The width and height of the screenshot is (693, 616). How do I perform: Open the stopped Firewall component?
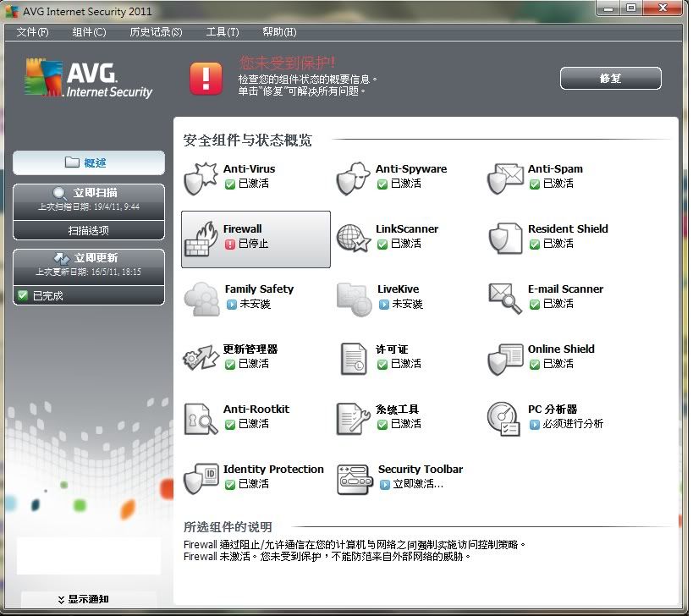[256, 239]
